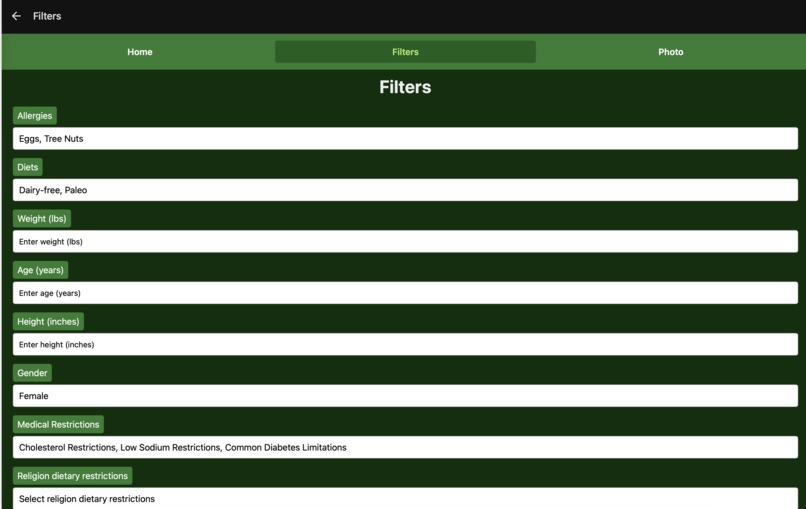Viewport: 806px width, 509px height.
Task: Open the Medical Restrictions selection dropdown
Action: 405,447
